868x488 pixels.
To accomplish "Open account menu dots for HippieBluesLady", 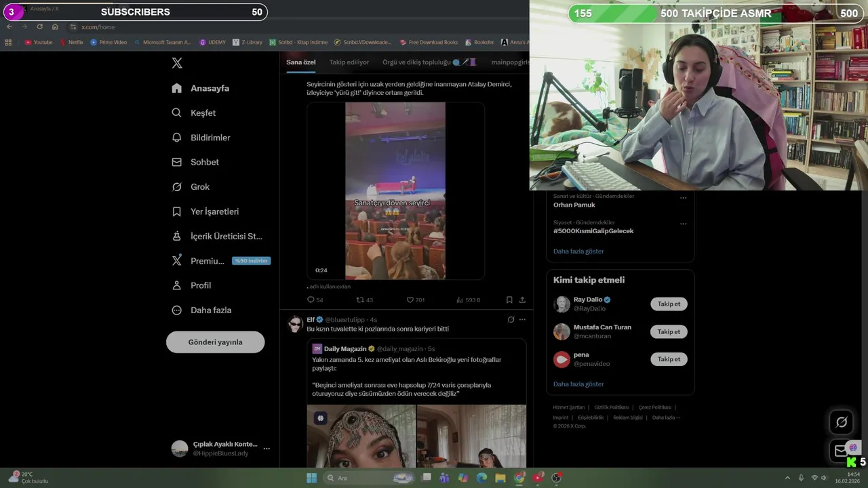I will (x=267, y=449).
